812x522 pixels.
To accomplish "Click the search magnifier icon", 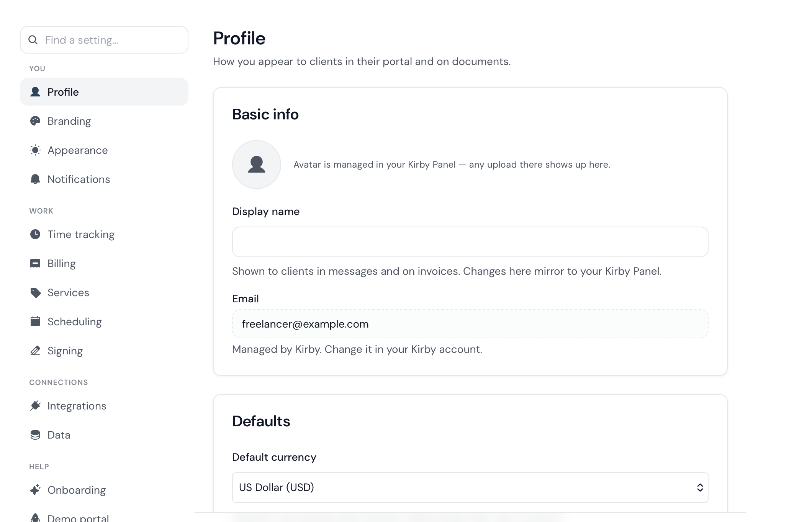I will [33, 40].
